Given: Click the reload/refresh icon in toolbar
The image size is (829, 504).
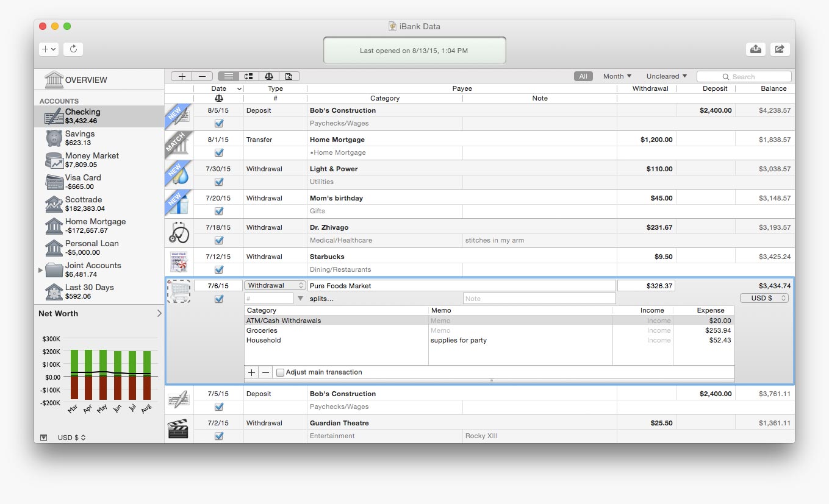Looking at the screenshot, I should click(x=73, y=49).
